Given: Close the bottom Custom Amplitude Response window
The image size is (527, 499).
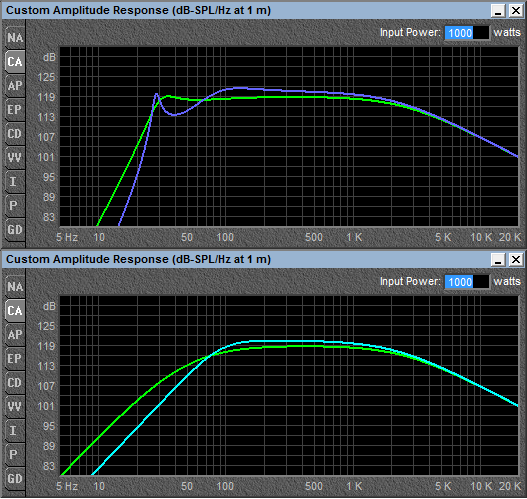Looking at the screenshot, I should (x=516, y=259).
